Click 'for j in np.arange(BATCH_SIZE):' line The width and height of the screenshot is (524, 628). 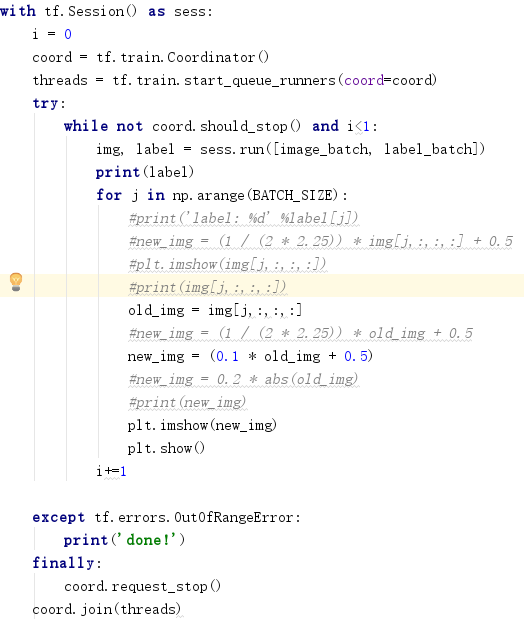click(x=222, y=195)
